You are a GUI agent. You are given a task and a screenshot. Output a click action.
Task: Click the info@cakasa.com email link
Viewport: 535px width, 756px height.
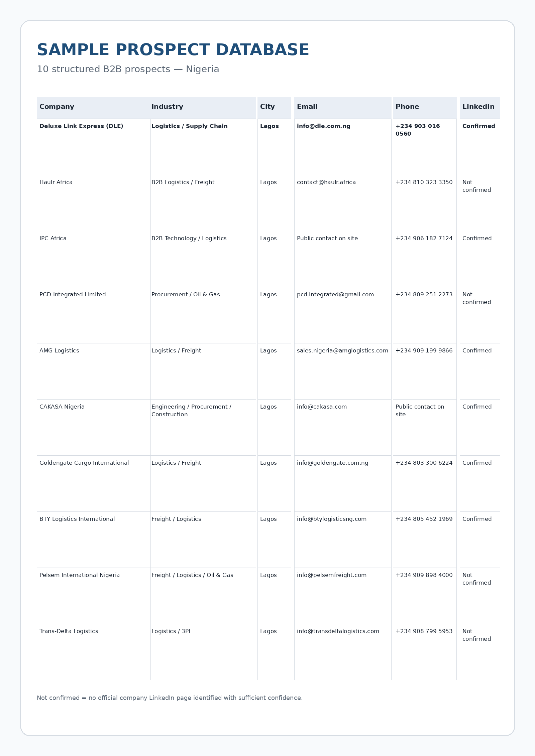(322, 407)
